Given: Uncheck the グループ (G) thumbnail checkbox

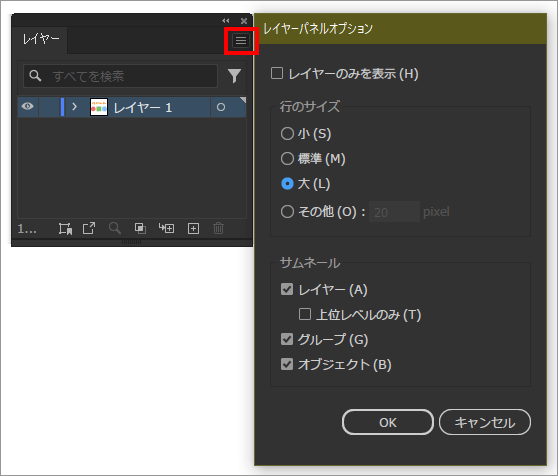Looking at the screenshot, I should [x=287, y=339].
